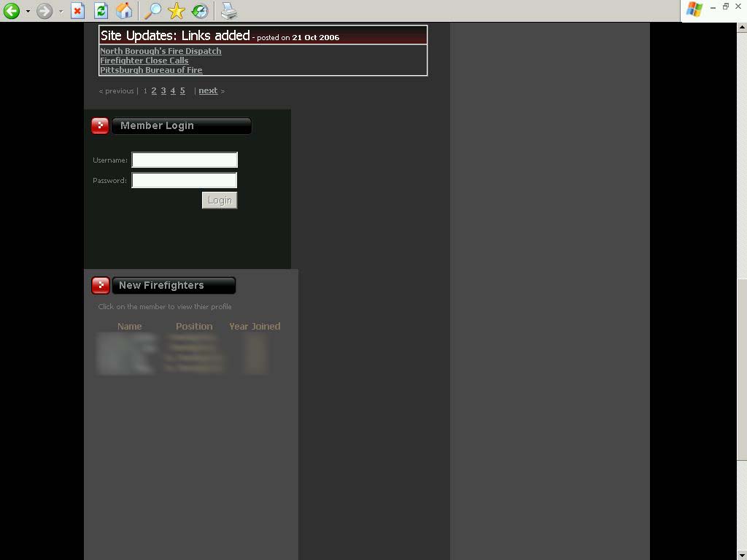Open Search with magnifying glass icon
Image resolution: width=747 pixels, height=560 pixels.
152,11
